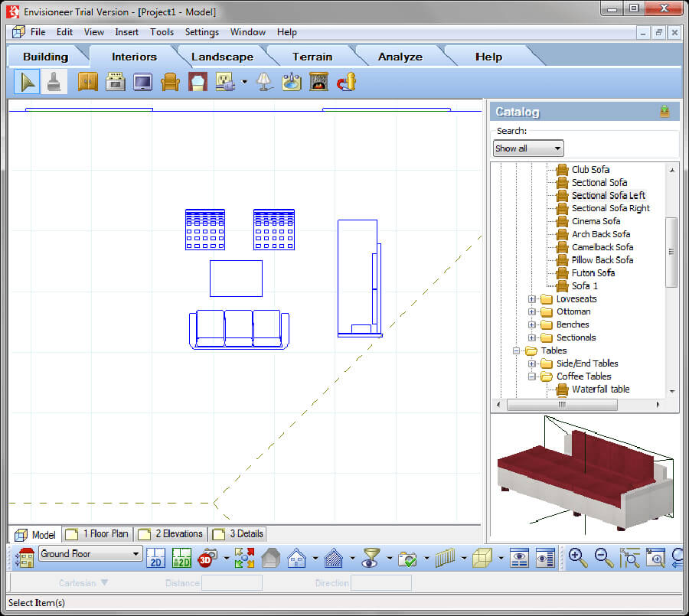Expand the Loveseats folder
Image resolution: width=689 pixels, height=616 pixels.
coord(532,299)
